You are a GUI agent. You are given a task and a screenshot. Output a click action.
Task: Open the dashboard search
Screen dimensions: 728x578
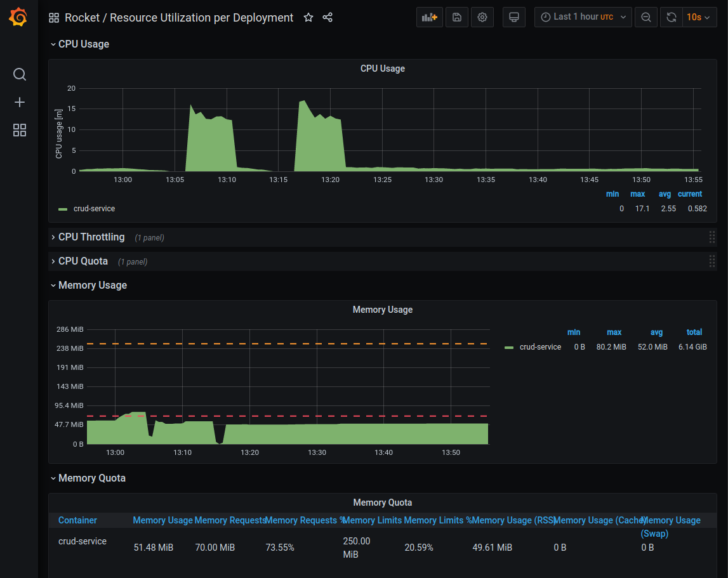[19, 74]
